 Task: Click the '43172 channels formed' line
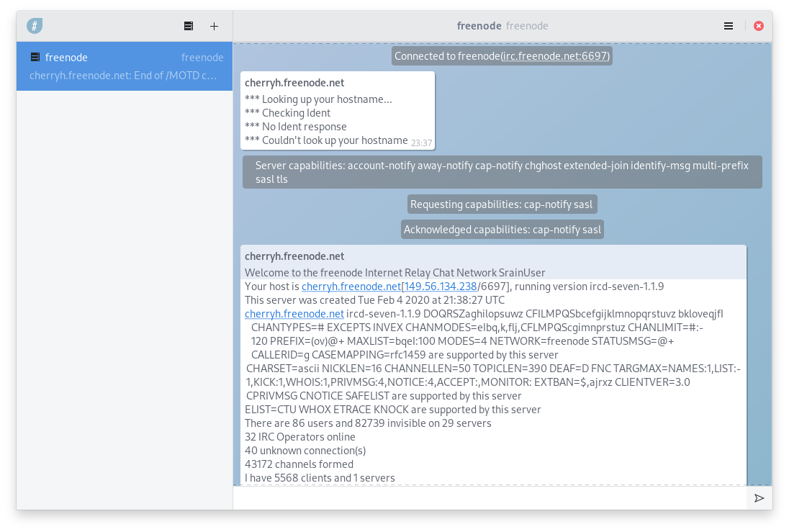(299, 464)
